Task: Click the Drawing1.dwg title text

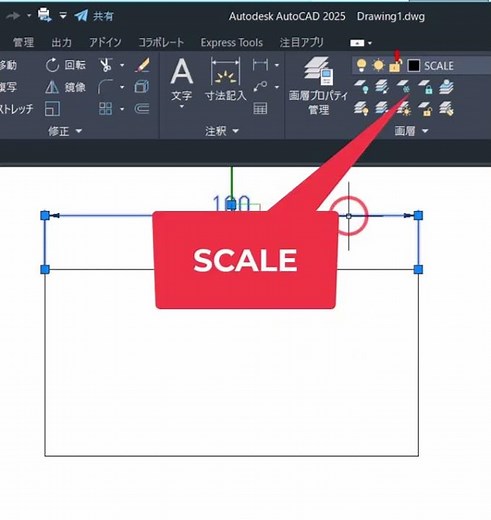Action: coord(391,16)
